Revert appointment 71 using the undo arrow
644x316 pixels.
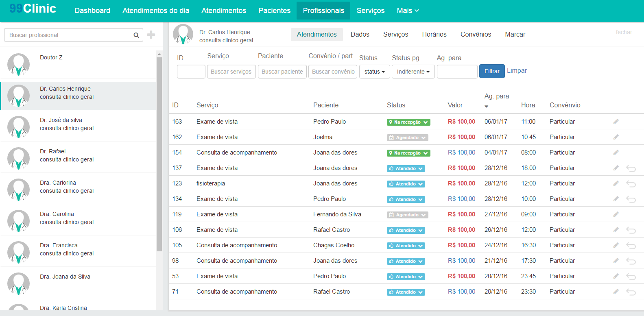click(631, 292)
